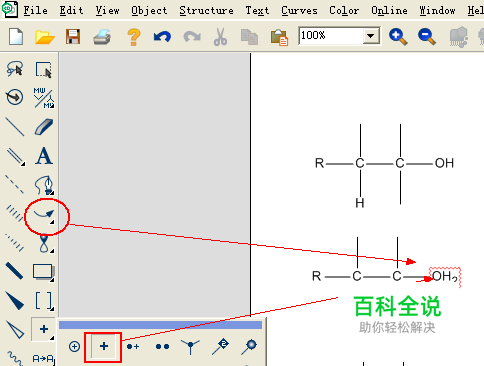484x366 pixels.
Task: Select the Eraser tool
Action: (x=44, y=127)
